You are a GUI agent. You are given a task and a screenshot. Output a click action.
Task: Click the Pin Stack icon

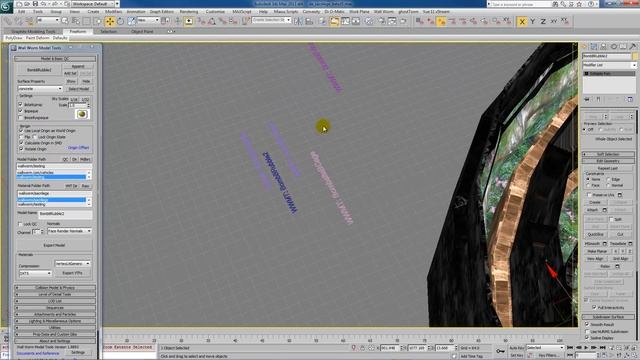pyautogui.click(x=587, y=99)
